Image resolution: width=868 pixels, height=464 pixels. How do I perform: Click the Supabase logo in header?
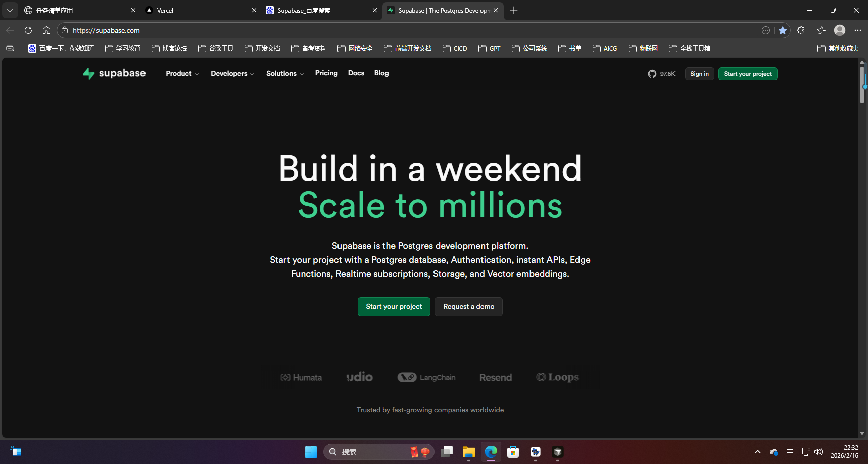114,74
